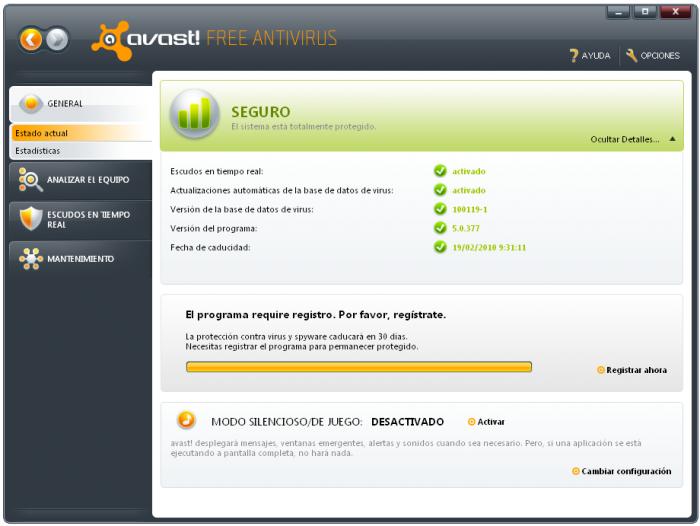
Task: Click the magnifier Analizar el equipo icon
Action: point(30,180)
